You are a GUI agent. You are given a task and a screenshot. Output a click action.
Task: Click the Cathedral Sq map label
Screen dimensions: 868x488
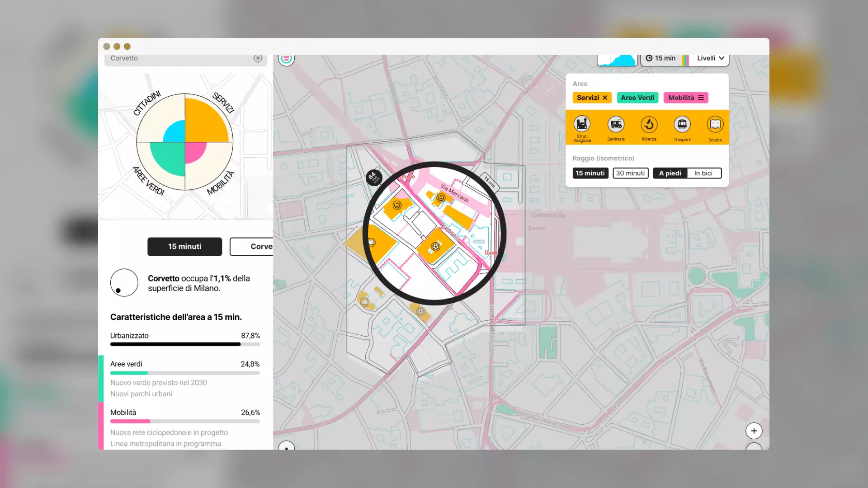click(x=548, y=215)
